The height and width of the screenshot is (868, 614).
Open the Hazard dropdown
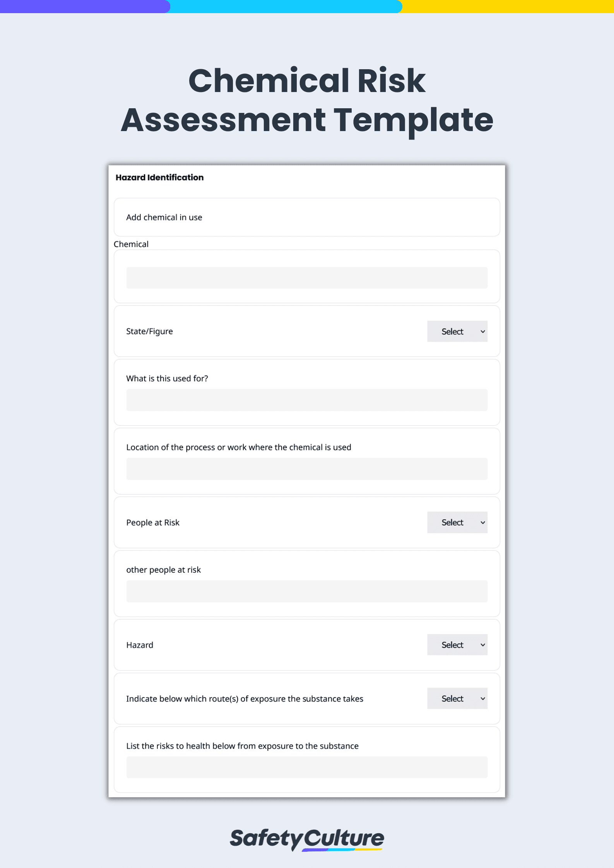(457, 645)
